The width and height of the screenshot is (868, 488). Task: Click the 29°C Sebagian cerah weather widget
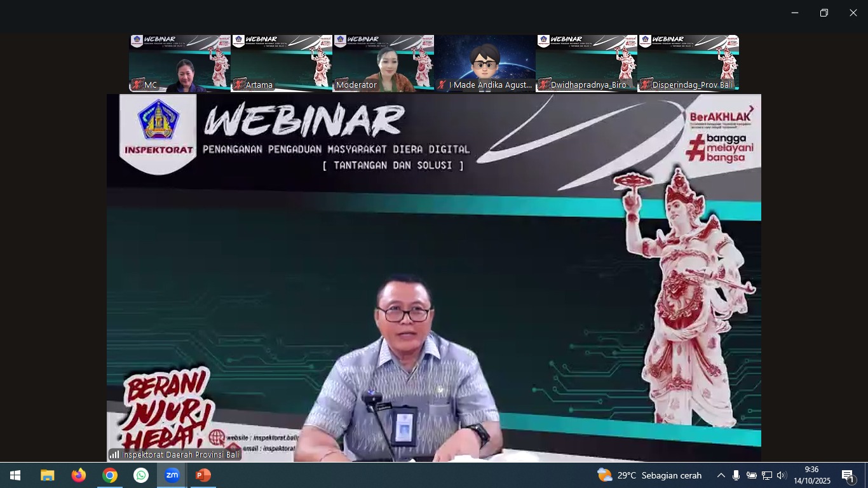pyautogui.click(x=649, y=475)
